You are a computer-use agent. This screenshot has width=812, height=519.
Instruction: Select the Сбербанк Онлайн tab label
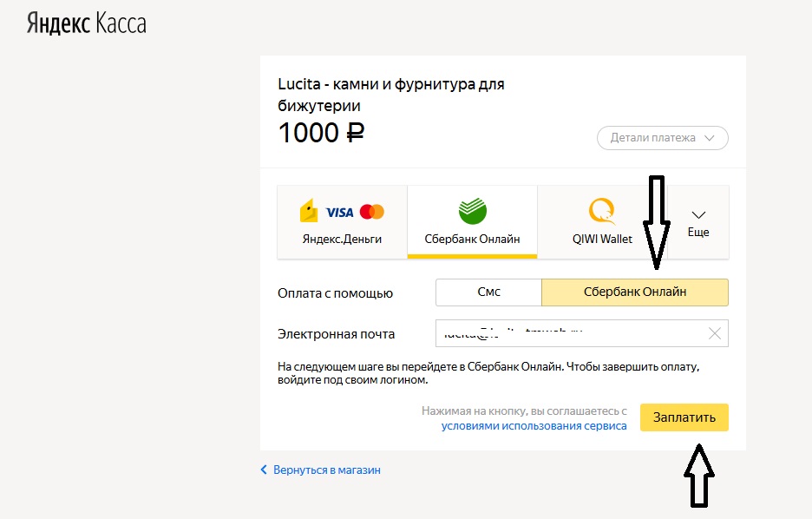tap(472, 239)
